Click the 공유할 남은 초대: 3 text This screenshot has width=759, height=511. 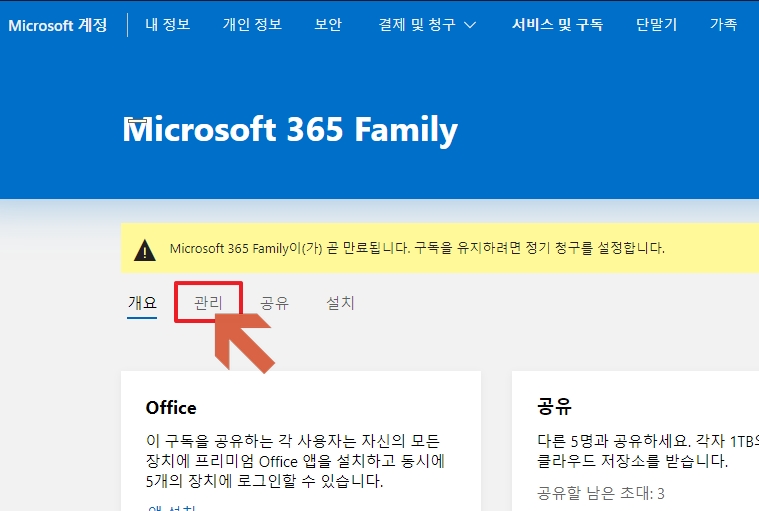[601, 493]
